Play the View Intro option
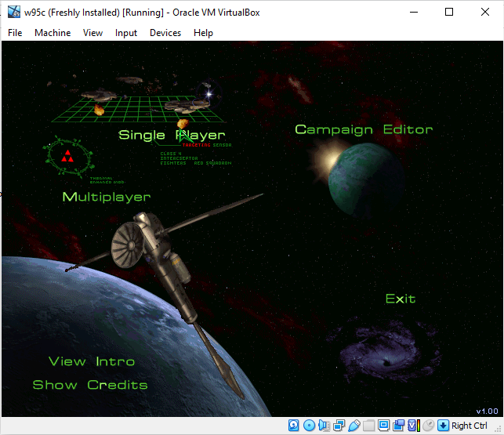 click(92, 361)
